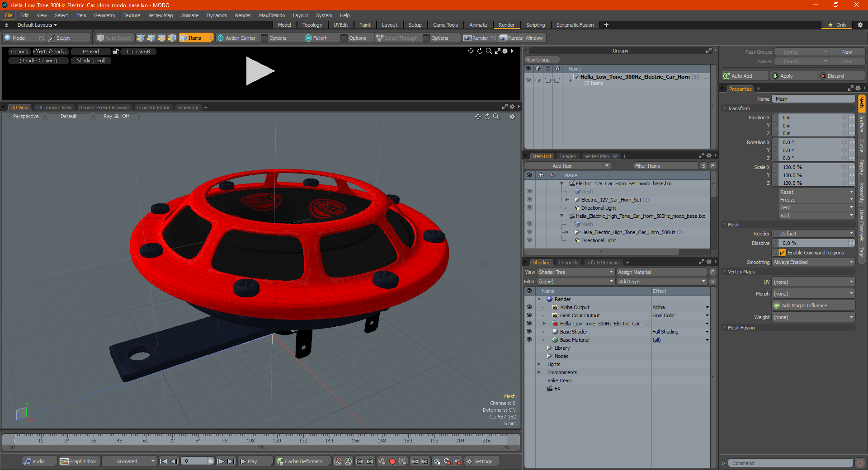Toggle visibility of Base Shader

coord(529,332)
